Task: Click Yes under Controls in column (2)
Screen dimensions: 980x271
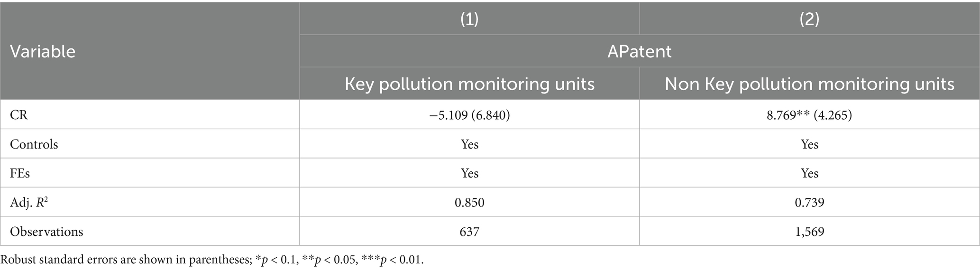Action: (809, 144)
